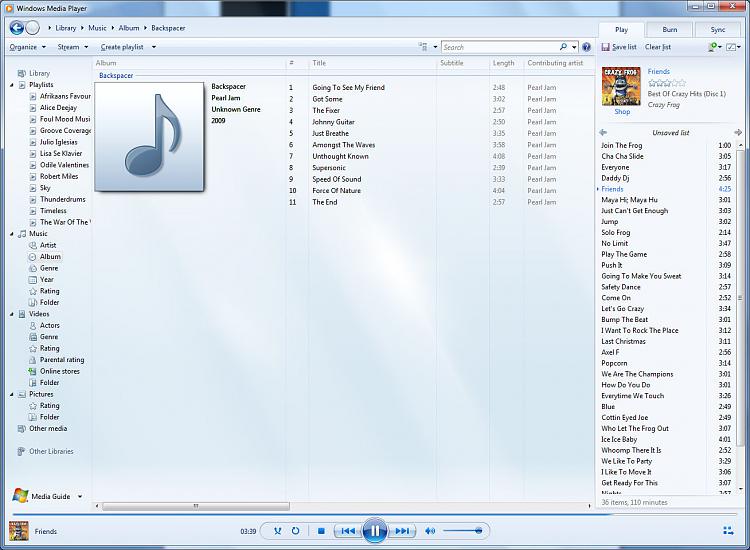Viewport: 750px width, 550px height.
Task: Click the Music breadcrumb
Action: point(97,28)
